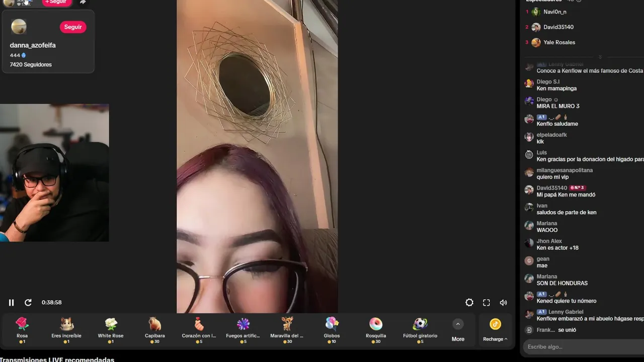Select username Diego S.I in chat
This screenshot has width=644, height=362.
tap(548, 82)
